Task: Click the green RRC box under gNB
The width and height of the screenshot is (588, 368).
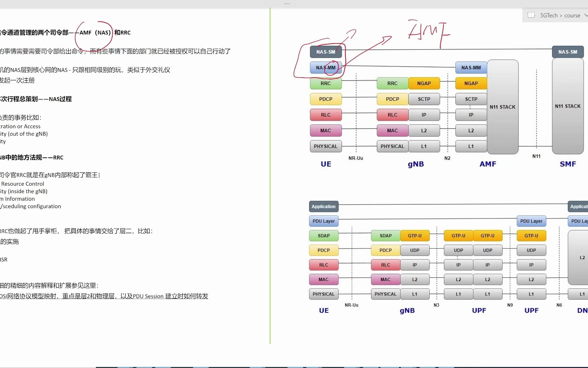Action: pyautogui.click(x=392, y=83)
